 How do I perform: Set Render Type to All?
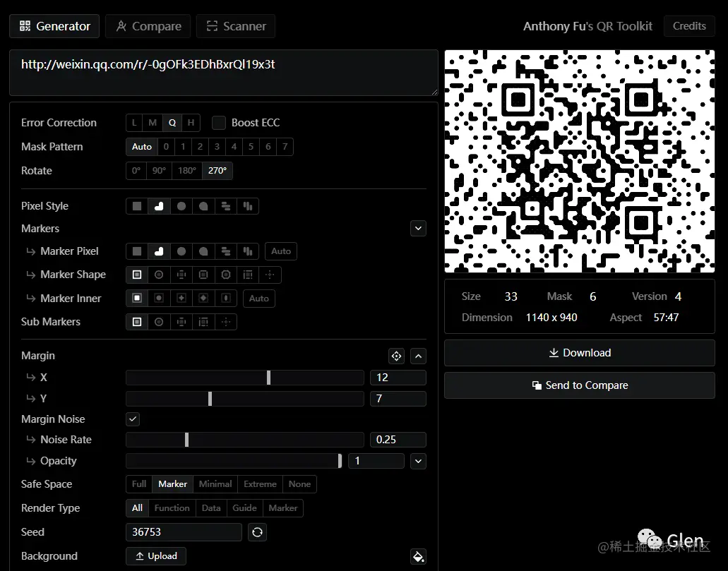(138, 508)
